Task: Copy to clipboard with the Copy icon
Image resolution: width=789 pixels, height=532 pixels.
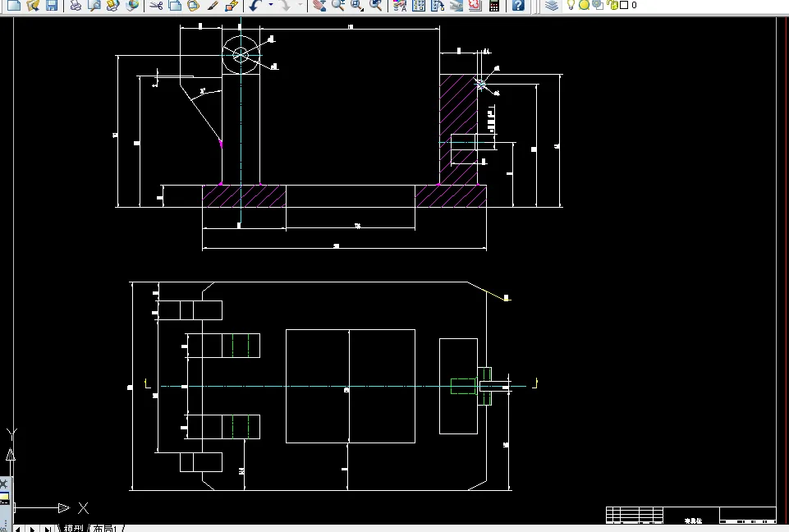Action: point(175,6)
